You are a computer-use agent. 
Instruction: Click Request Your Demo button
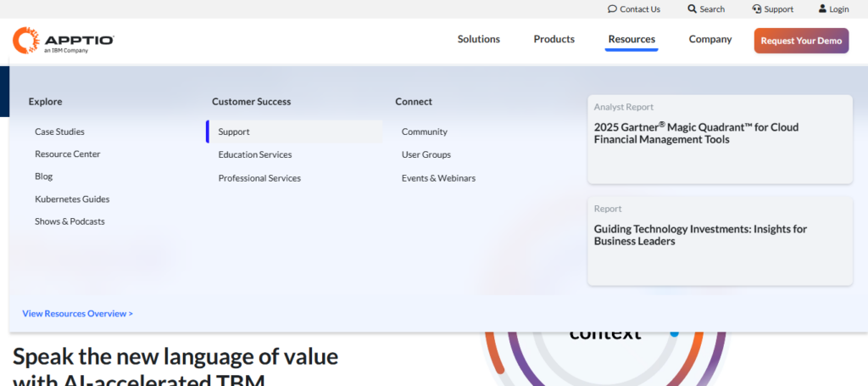[x=801, y=41]
